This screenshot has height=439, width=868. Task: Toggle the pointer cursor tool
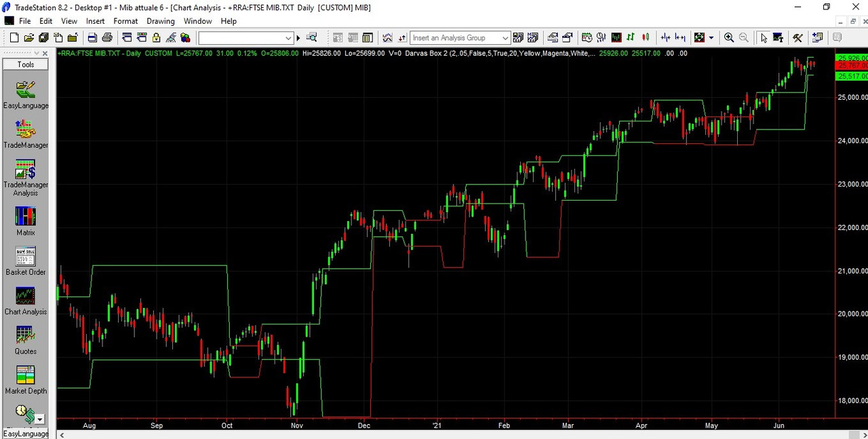pos(764,38)
